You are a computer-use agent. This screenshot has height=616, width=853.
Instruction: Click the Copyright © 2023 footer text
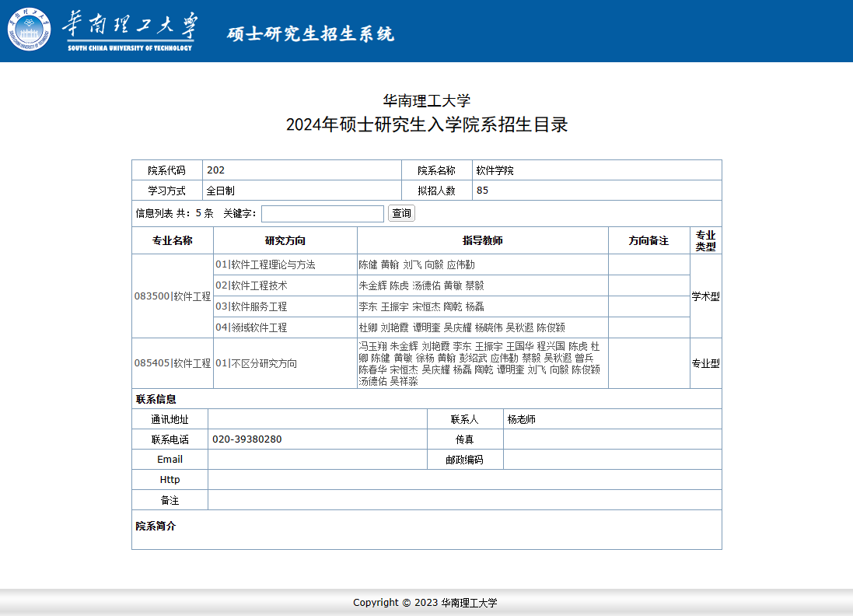425,603
